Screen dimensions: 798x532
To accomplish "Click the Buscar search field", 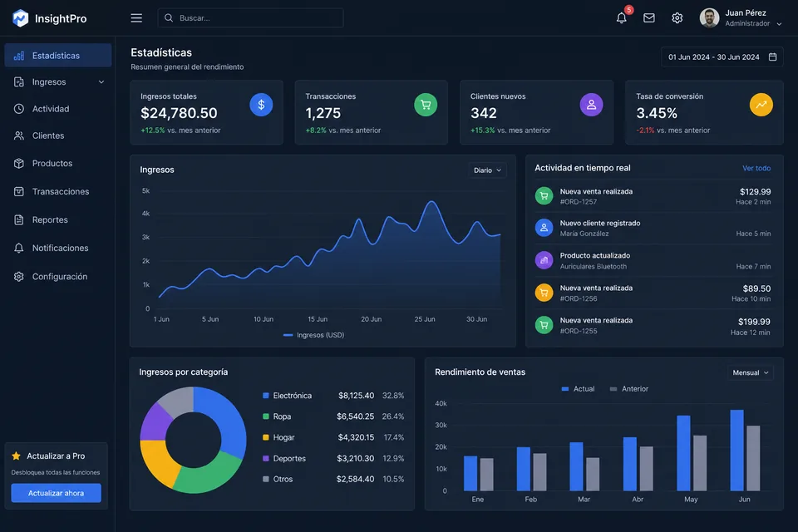I will pyautogui.click(x=250, y=17).
